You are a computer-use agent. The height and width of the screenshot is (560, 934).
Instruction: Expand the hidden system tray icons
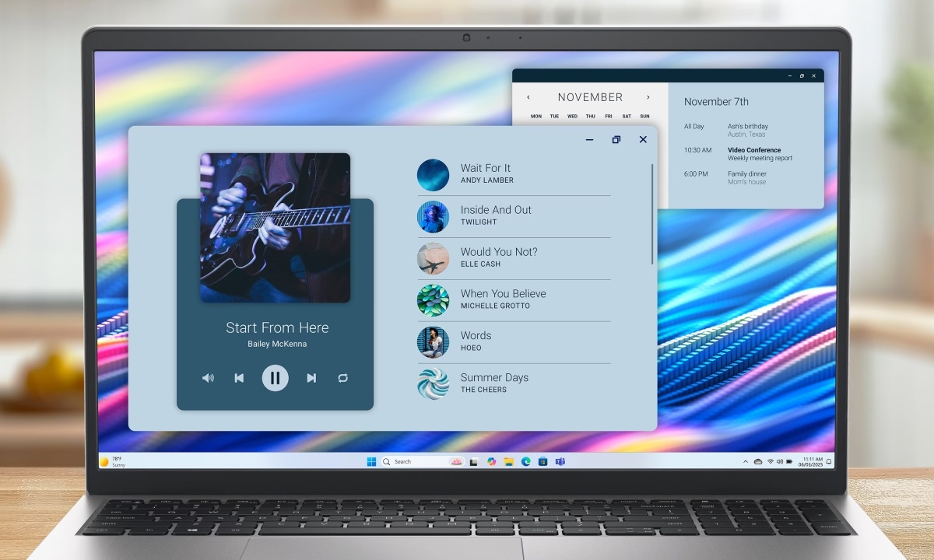click(746, 461)
